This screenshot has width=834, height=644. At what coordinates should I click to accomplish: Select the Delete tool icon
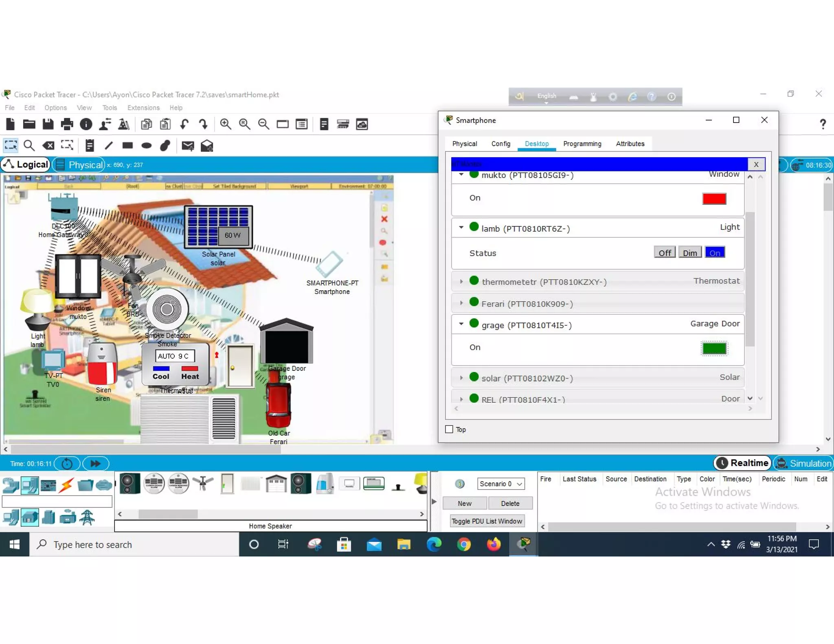[48, 145]
